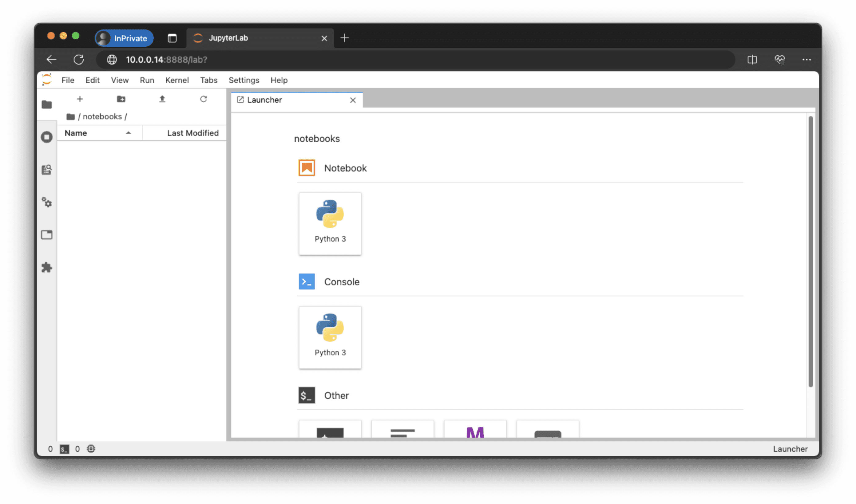Click the browser back arrow
This screenshot has height=504, width=856.
(51, 59)
